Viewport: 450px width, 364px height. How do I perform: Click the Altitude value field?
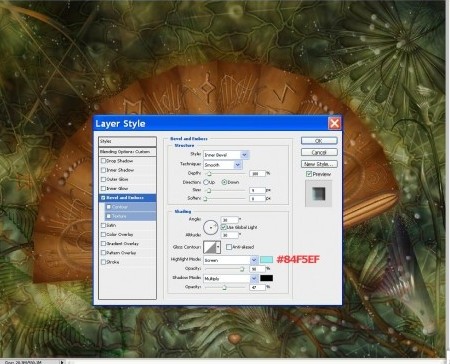tap(230, 235)
